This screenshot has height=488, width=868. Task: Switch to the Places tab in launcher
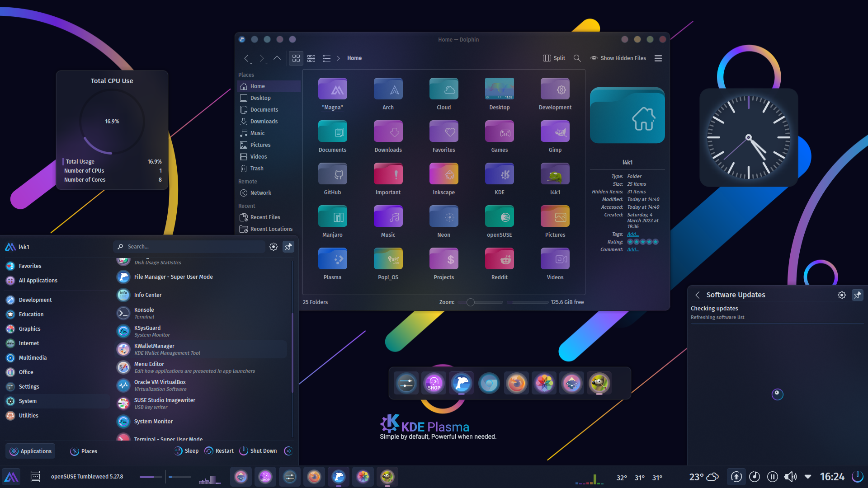click(84, 451)
